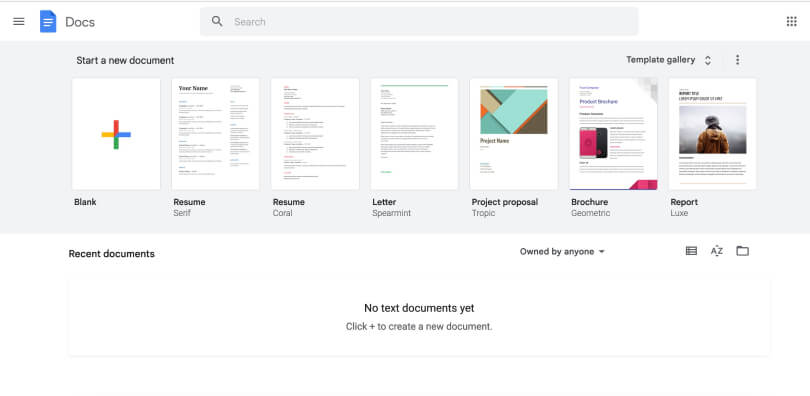The height and width of the screenshot is (396, 810).
Task: Open the Report Luxe template
Action: pyautogui.click(x=712, y=134)
